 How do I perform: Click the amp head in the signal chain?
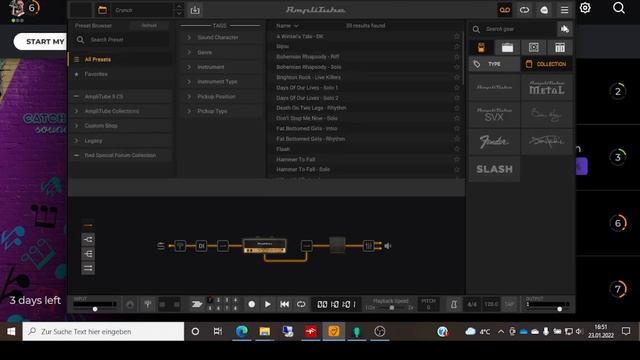tap(264, 245)
